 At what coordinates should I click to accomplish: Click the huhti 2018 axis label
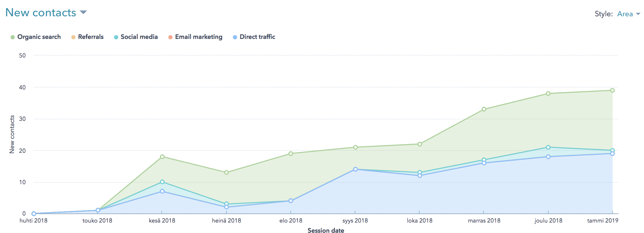pyautogui.click(x=33, y=221)
